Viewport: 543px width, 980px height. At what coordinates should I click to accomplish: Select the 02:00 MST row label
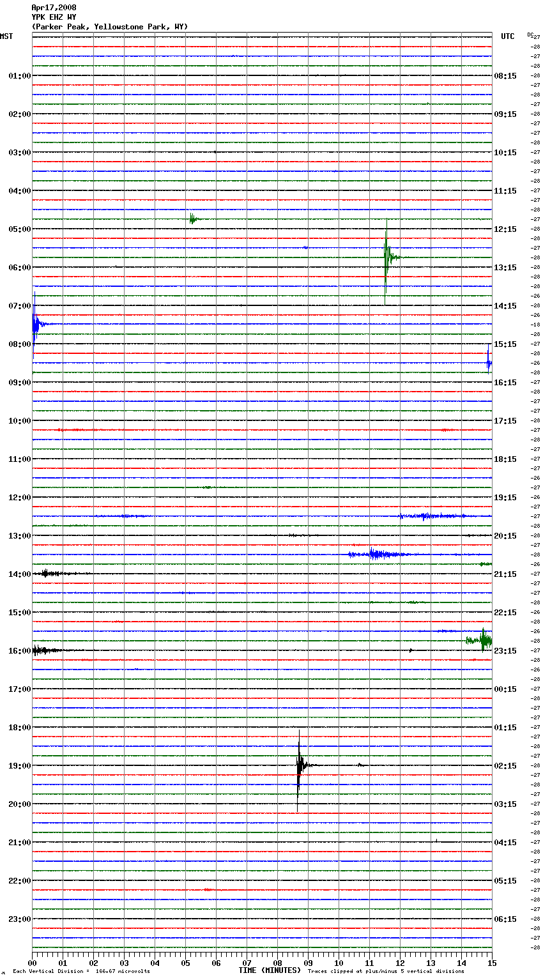19,114
